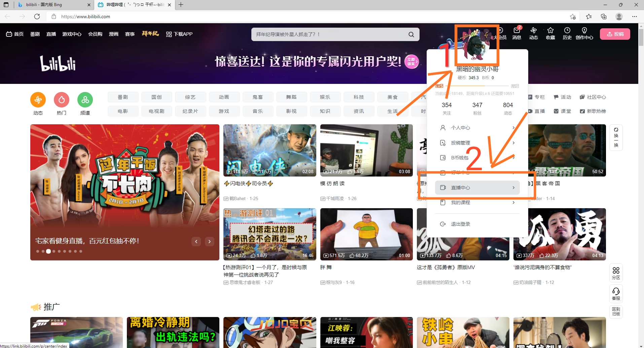
Task: Click the 立即领奖 banner badge
Action: tap(412, 62)
